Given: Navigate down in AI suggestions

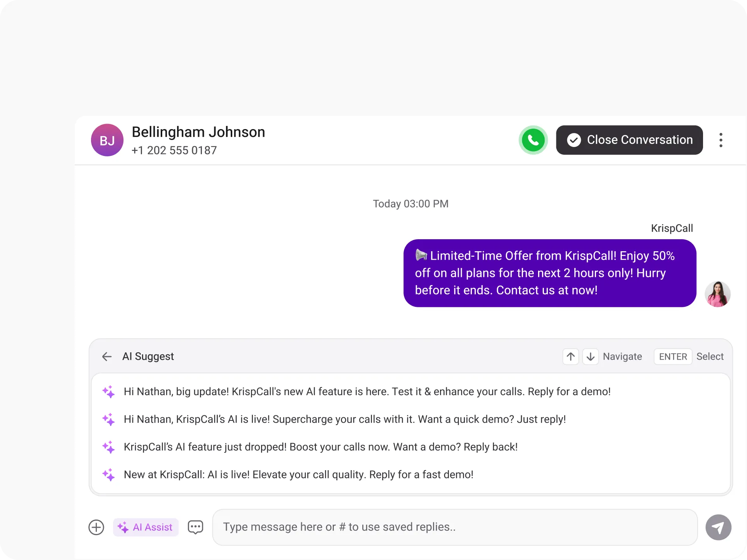Looking at the screenshot, I should (590, 357).
